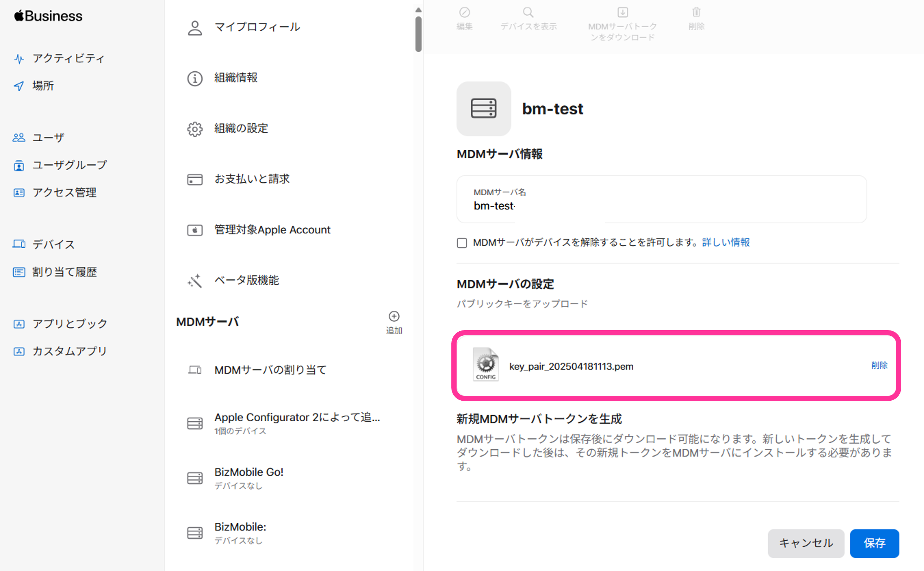Click the Edit (編集) toolbar icon
Image resolution: width=924 pixels, height=571 pixels.
464,12
